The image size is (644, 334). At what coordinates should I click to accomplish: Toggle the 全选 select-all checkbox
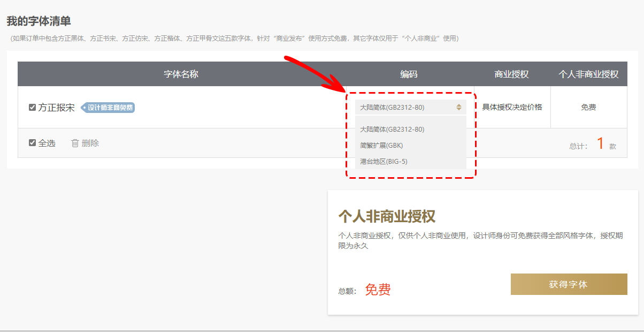32,143
